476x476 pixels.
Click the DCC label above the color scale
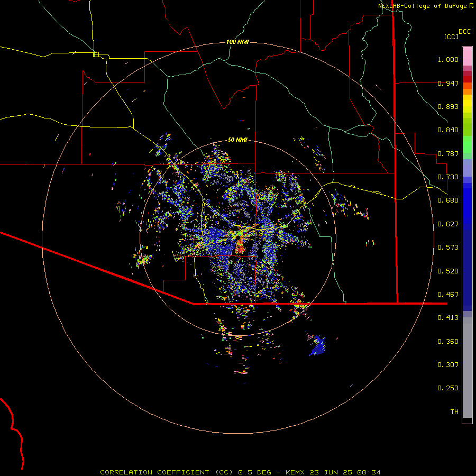coord(464,32)
